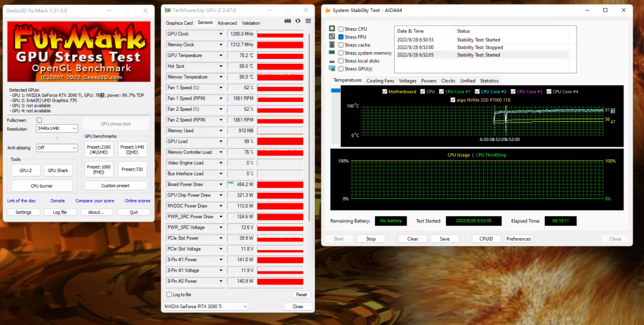Open Clocks tab in AIDA64

pyautogui.click(x=448, y=81)
